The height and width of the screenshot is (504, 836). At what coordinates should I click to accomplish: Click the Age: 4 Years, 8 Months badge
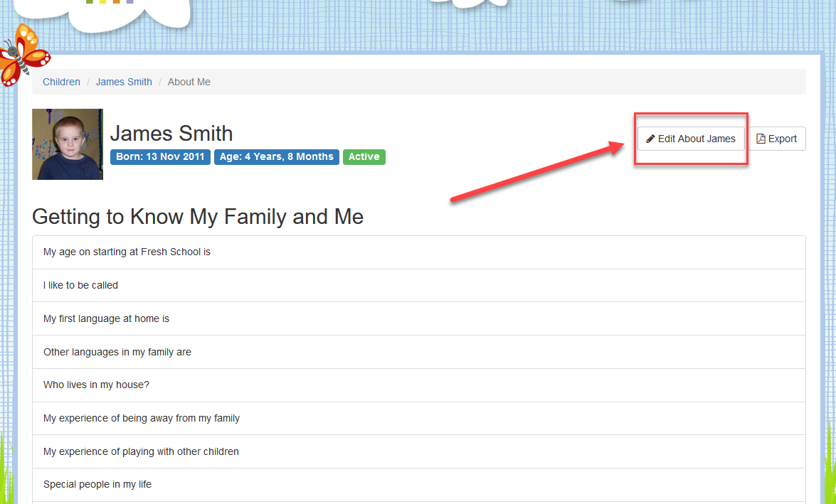277,156
